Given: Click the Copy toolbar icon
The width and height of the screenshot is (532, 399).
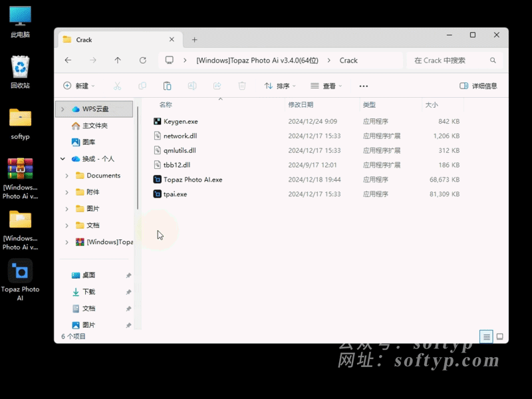Looking at the screenshot, I should pos(142,86).
